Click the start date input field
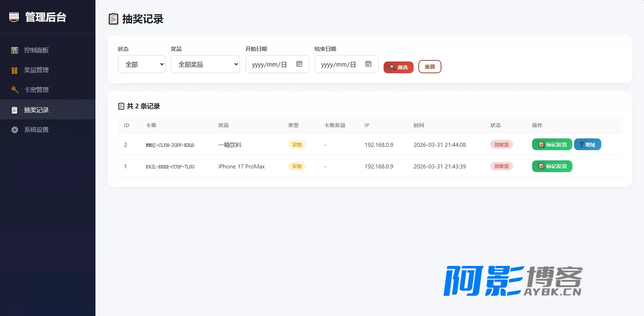 (x=278, y=64)
